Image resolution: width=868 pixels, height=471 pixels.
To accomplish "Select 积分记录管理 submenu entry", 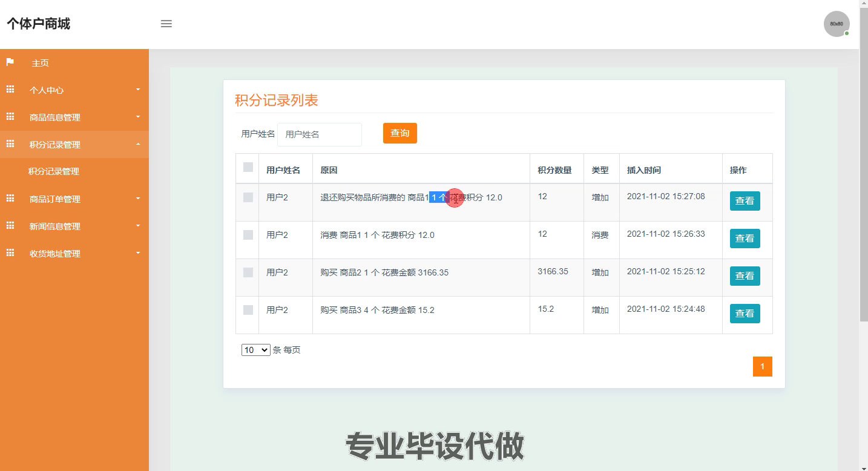I will pyautogui.click(x=54, y=171).
